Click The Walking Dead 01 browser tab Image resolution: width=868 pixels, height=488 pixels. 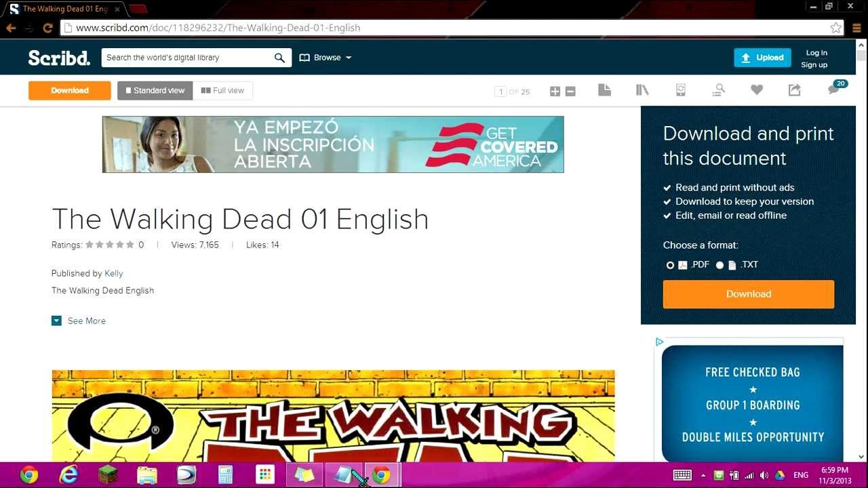[63, 9]
